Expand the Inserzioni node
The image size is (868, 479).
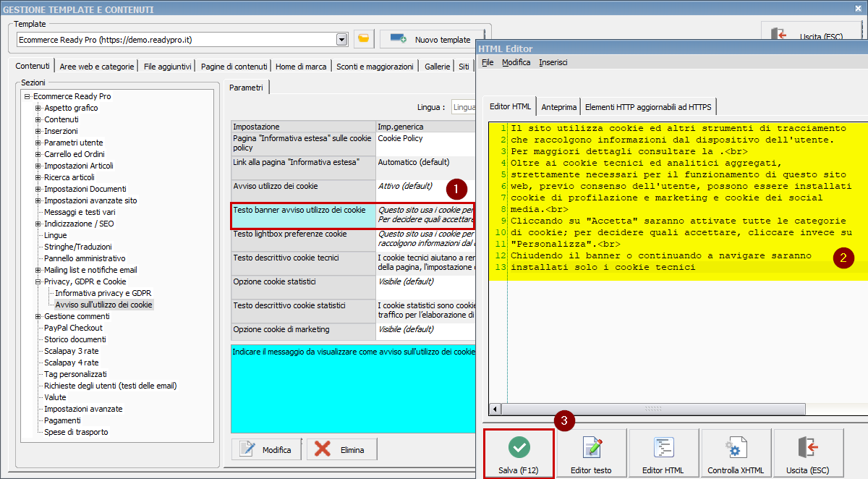pos(38,131)
